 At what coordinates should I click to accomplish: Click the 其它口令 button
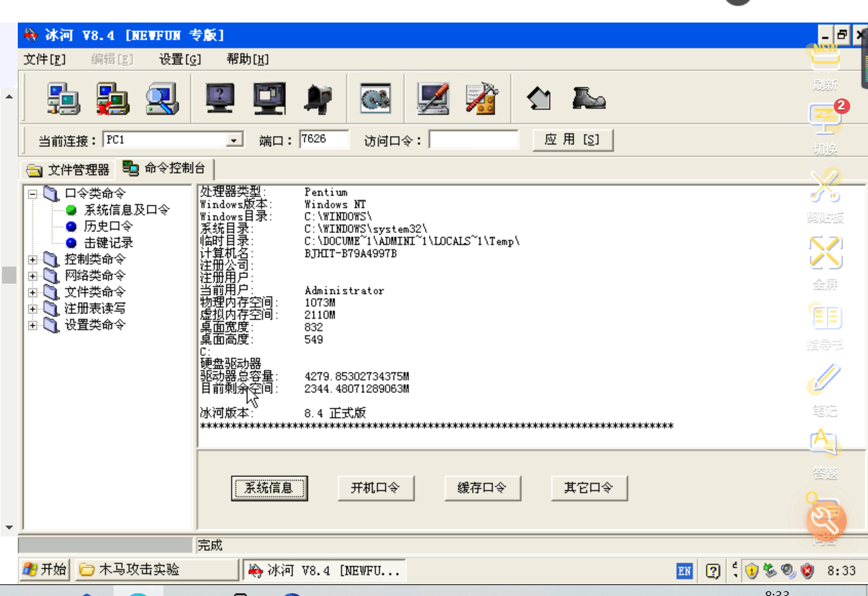pos(589,488)
